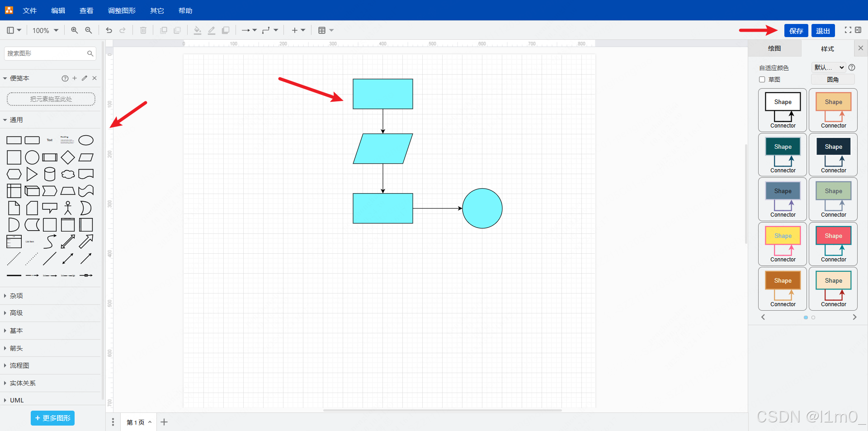Screen dimensions: 868x431
Task: Click the 更多图形 more shapes button
Action: click(x=52, y=418)
